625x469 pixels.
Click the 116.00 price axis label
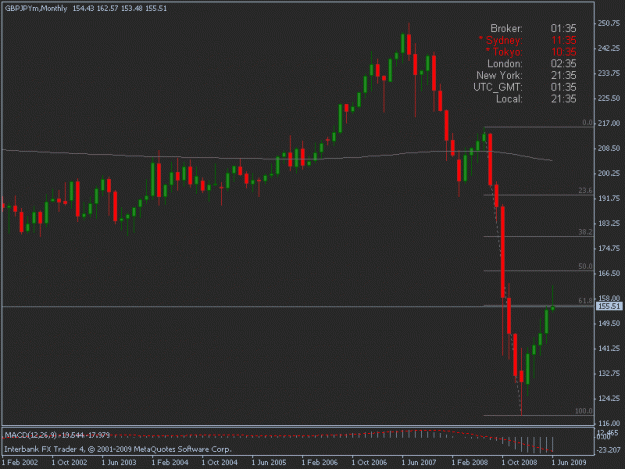tap(609, 424)
